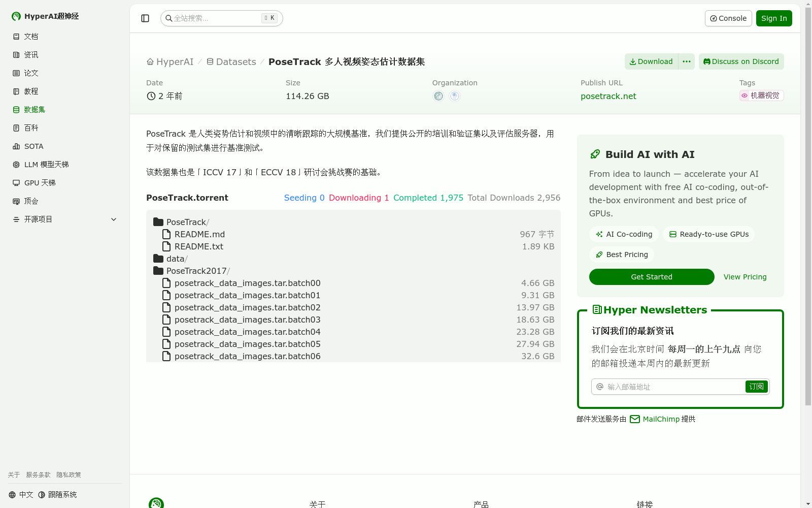Image resolution: width=812 pixels, height=508 pixels.
Task: Click the AI Co-coding chip
Action: [624, 234]
